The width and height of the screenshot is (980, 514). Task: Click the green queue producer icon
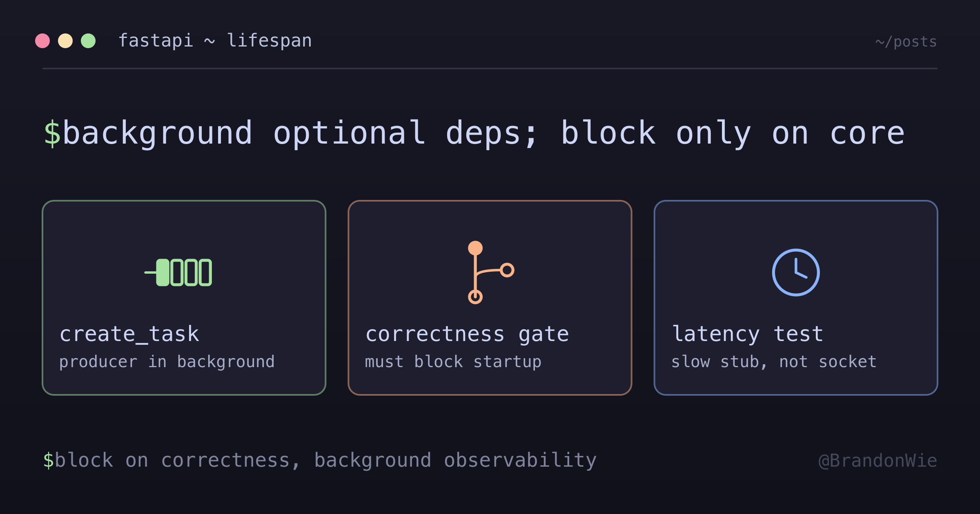[178, 273]
